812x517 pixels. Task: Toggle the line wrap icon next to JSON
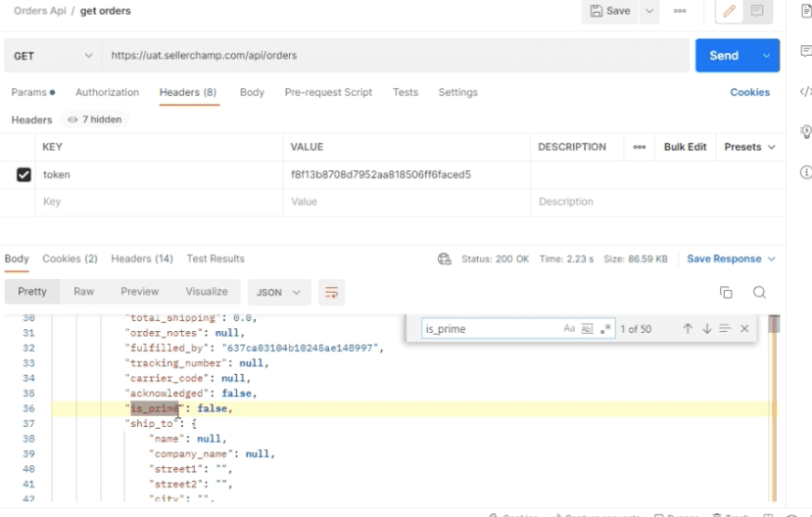[x=331, y=293]
